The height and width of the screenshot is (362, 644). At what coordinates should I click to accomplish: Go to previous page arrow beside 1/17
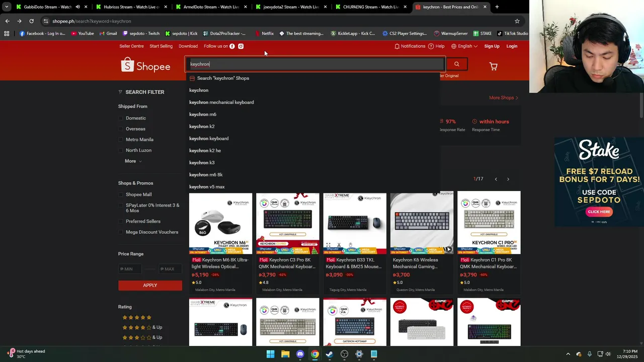click(496, 179)
